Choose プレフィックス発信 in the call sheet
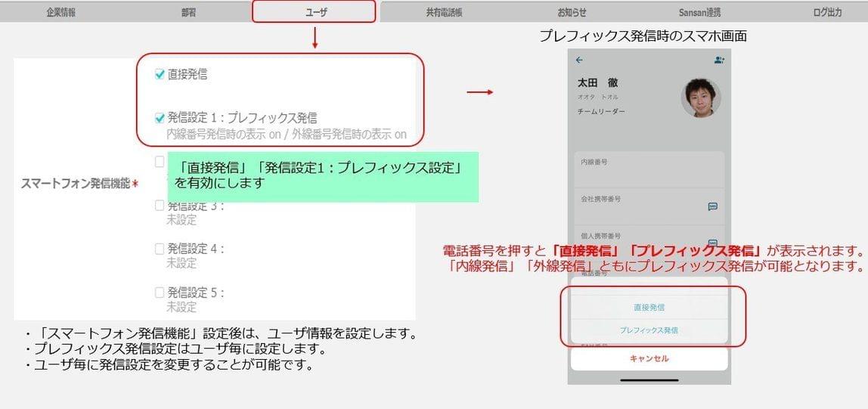Viewport: 868px width, 409px height. 649,330
